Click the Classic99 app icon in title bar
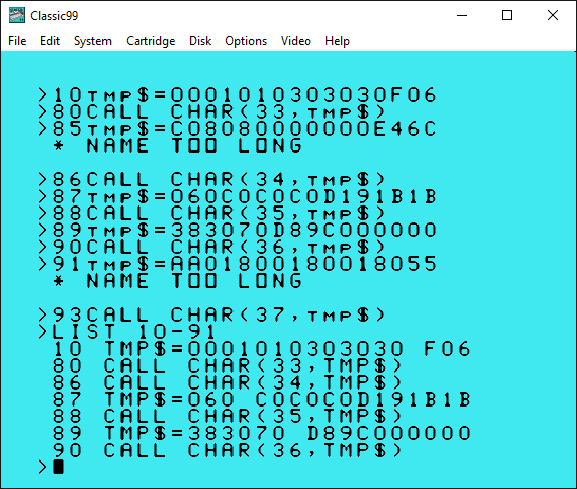Viewport: 577px width, 489px height. [x=17, y=15]
